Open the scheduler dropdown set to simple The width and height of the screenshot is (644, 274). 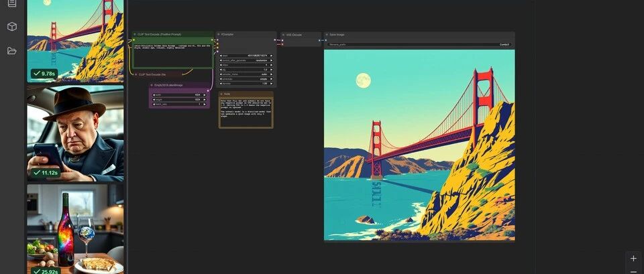coord(246,79)
